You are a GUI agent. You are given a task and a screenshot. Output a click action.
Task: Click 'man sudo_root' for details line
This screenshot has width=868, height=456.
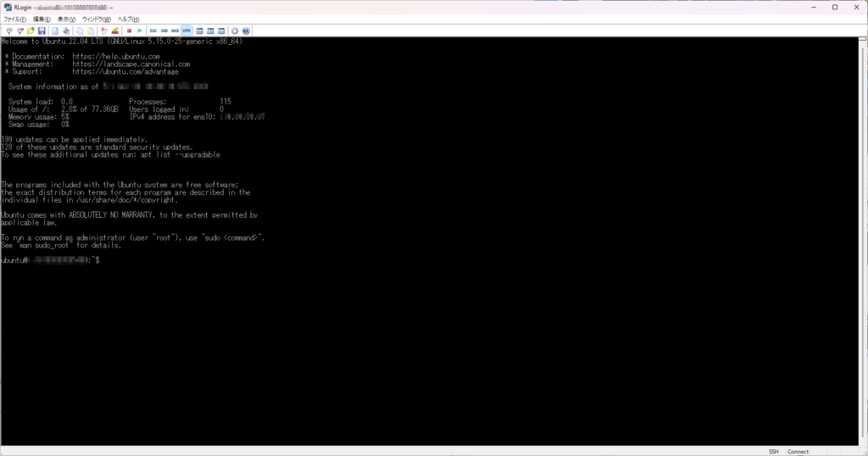pyautogui.click(x=61, y=245)
